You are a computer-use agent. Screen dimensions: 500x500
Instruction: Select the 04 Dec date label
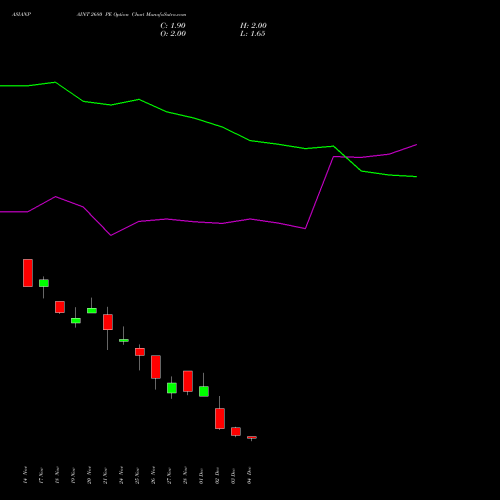click(x=249, y=475)
